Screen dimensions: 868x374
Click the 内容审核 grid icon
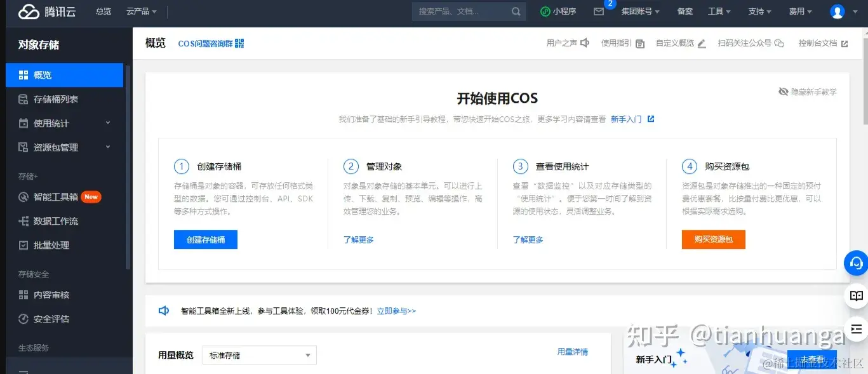(x=23, y=295)
